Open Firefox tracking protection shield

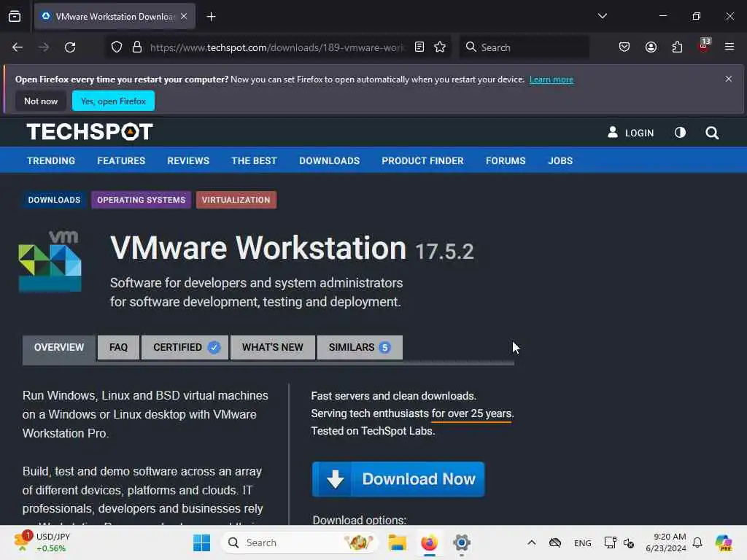[117, 47]
